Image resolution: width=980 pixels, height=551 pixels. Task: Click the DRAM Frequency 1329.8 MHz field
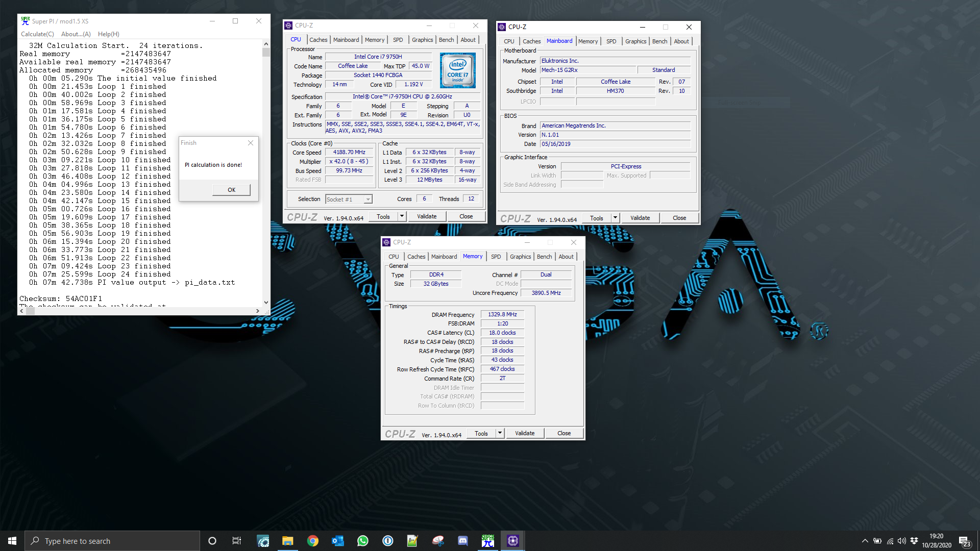(x=502, y=315)
